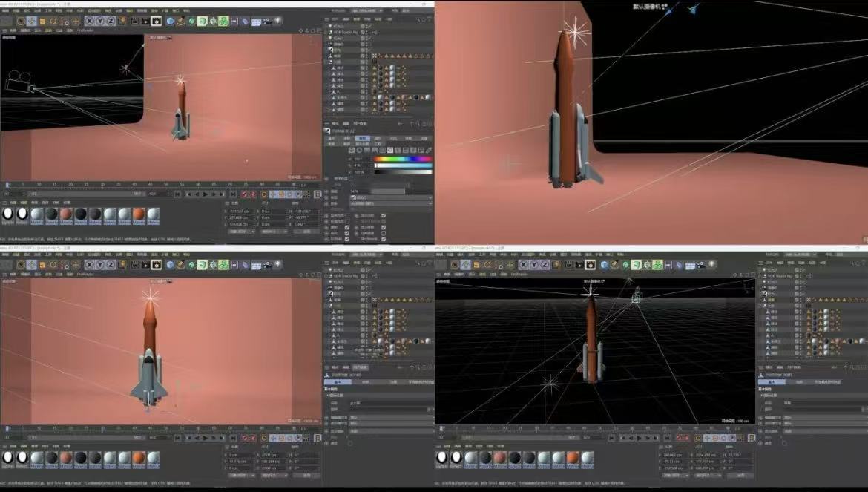868x492 pixels.
Task: Toggle the bottom-right checkbox in top-left light attributes
Action: point(384,239)
